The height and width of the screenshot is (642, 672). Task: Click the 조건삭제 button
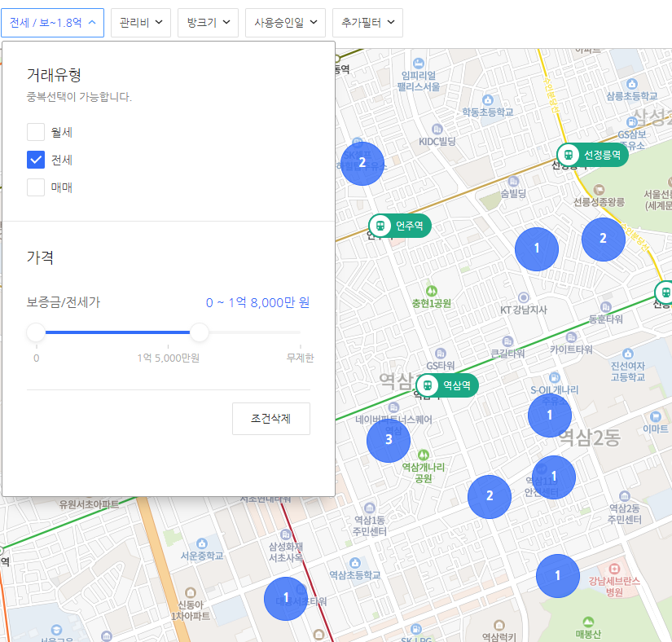(x=271, y=419)
